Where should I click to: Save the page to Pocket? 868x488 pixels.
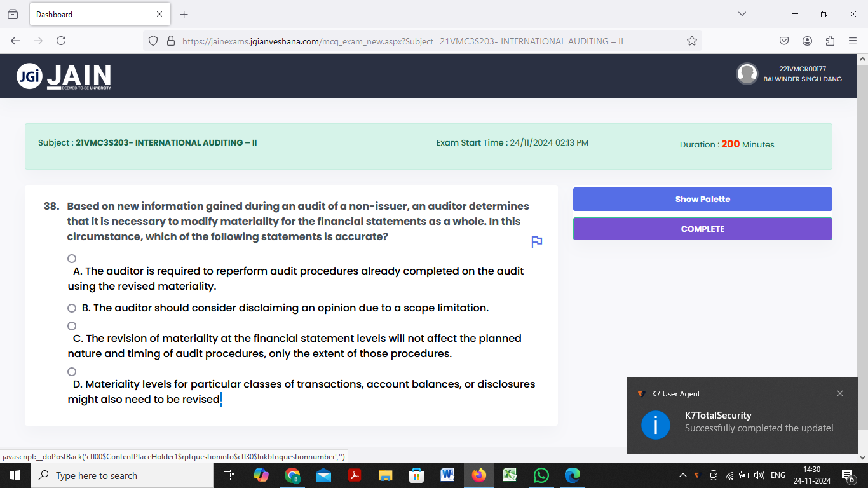784,41
